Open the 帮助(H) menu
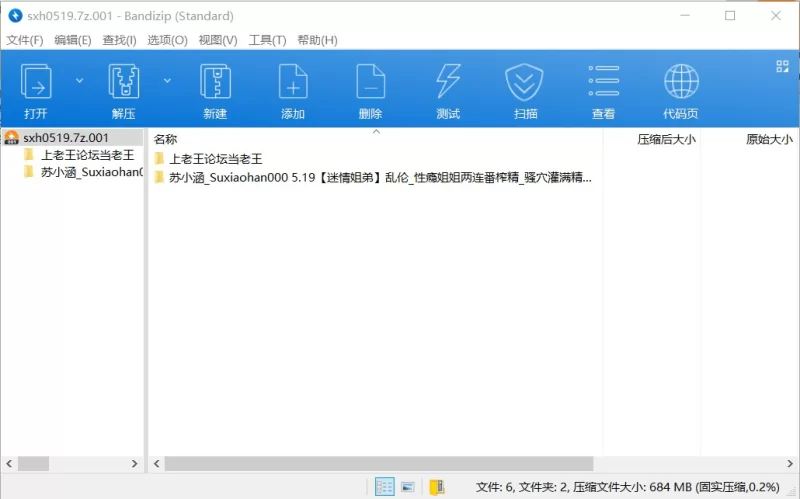The image size is (800, 499). point(317,40)
